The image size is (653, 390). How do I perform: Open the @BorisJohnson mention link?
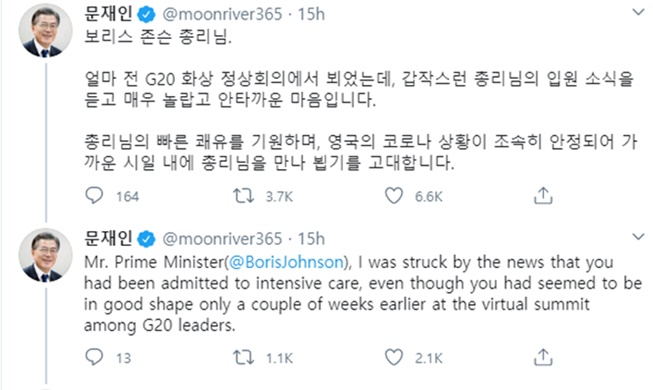pyautogui.click(x=287, y=262)
